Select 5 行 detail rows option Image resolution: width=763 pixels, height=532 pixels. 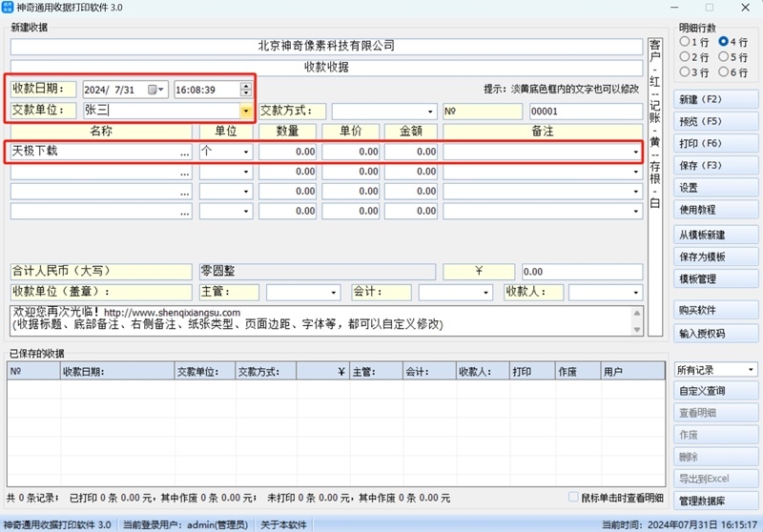point(732,57)
